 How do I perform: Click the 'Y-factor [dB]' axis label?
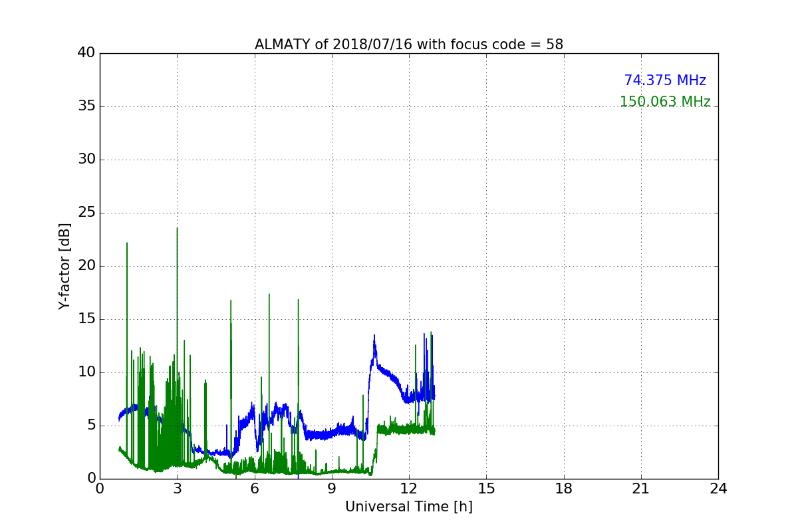coord(64,266)
